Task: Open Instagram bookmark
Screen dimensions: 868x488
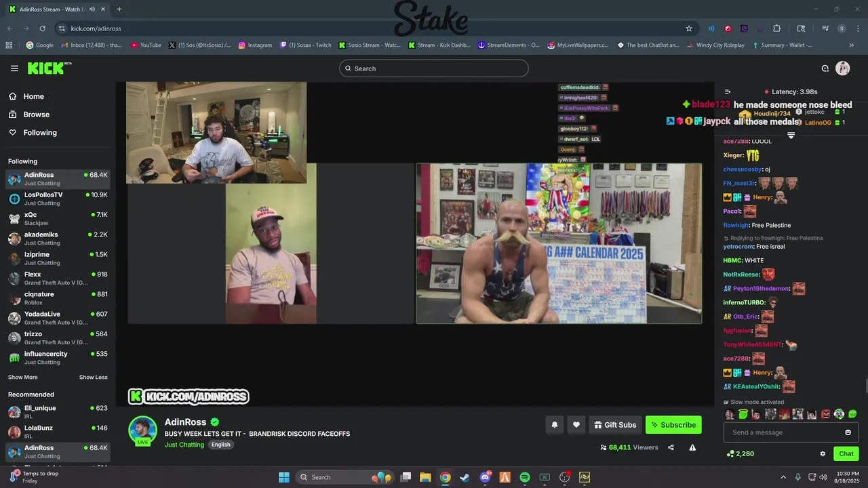Action: (254, 45)
